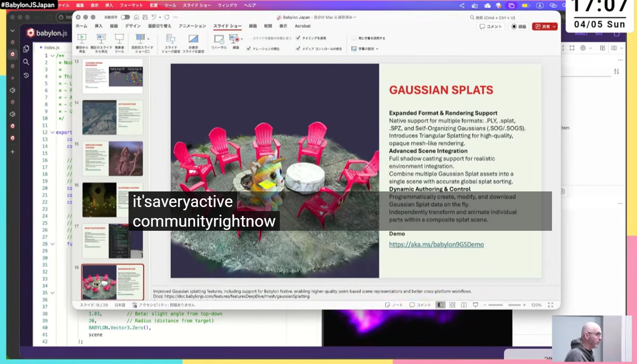The height and width of the screenshot is (364, 637).
Task: Expand Custom Slide Show (目的別スライドショー) dropdown arrow
Action: pos(148,39)
